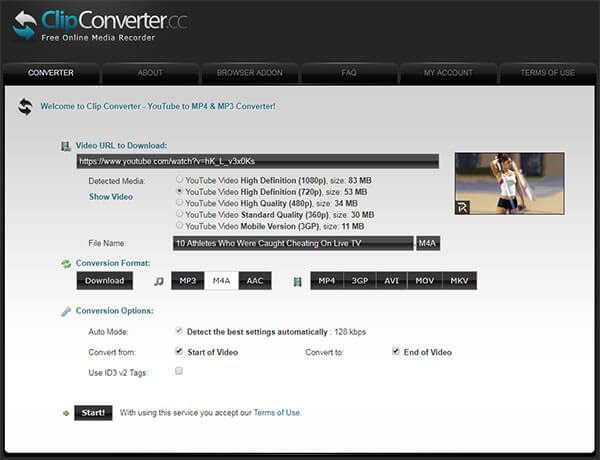Uncheck the Start of Video checkbox
This screenshot has width=600, height=460.
pyautogui.click(x=179, y=352)
